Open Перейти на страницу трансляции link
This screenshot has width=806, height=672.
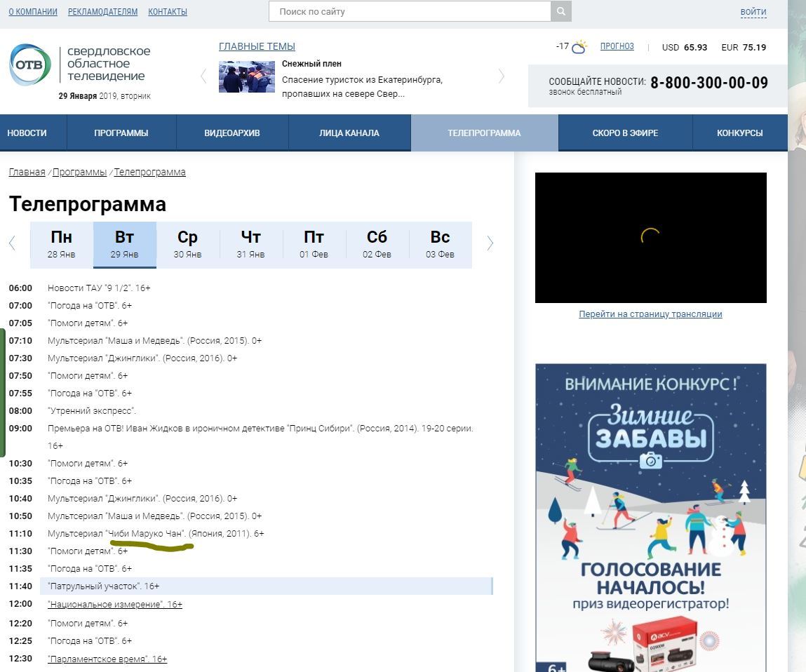[650, 314]
